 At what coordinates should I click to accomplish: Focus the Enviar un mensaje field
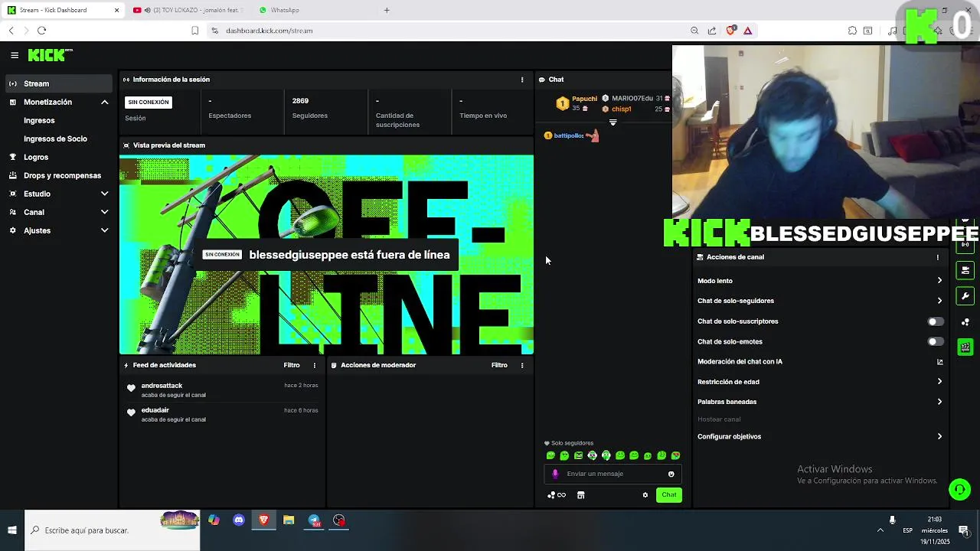612,474
